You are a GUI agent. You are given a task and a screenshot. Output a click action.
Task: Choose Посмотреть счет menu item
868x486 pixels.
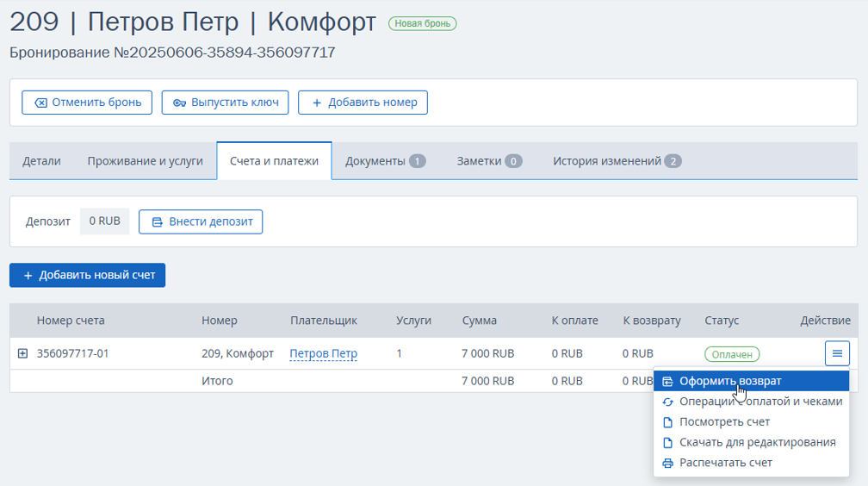pos(751,421)
